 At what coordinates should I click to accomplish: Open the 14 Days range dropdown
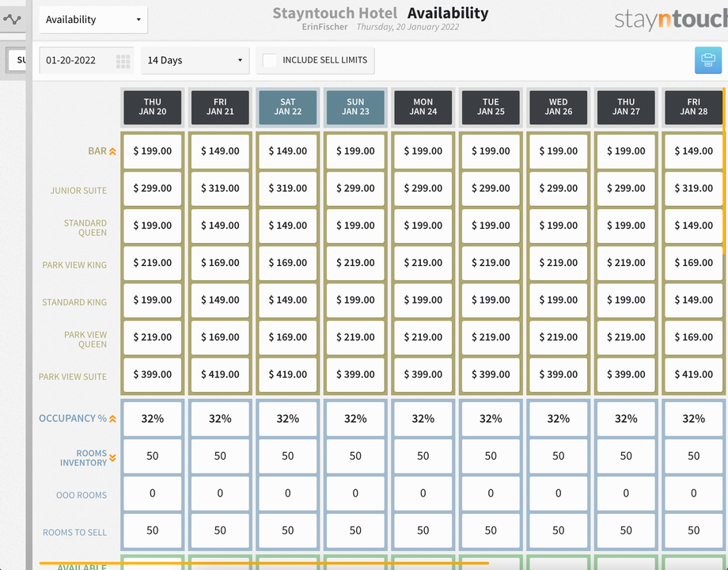(195, 60)
